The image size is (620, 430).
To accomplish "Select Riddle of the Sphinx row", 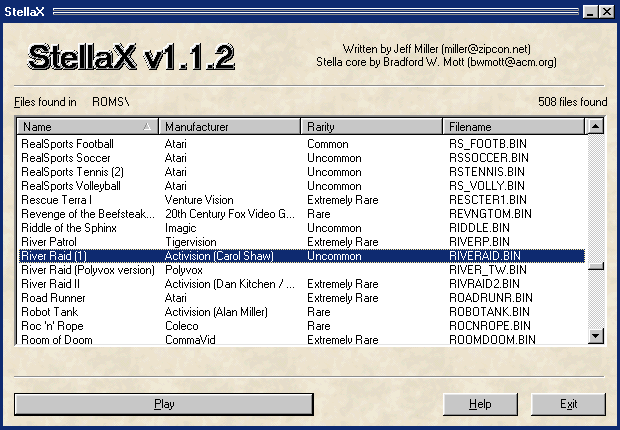I will pos(70,228).
